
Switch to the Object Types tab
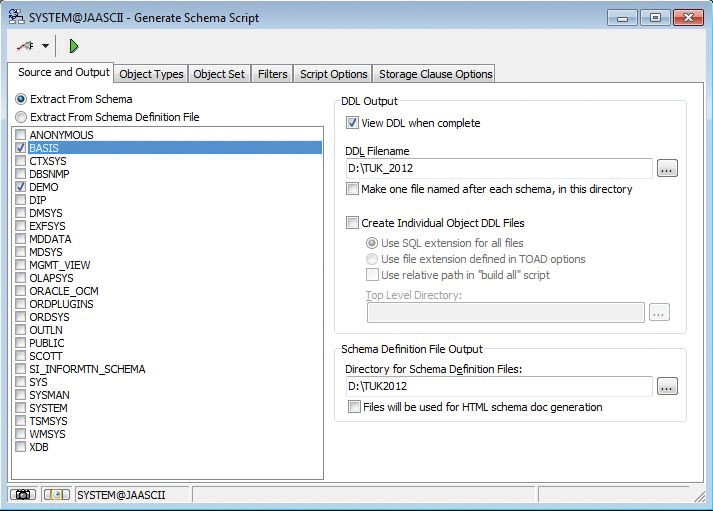pos(151,74)
